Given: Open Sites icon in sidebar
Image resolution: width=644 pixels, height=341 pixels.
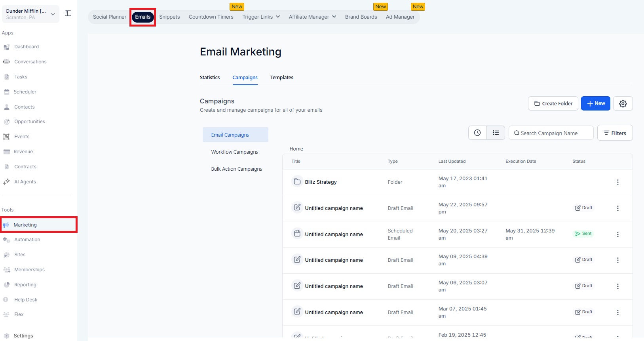Looking at the screenshot, I should click(x=6, y=255).
